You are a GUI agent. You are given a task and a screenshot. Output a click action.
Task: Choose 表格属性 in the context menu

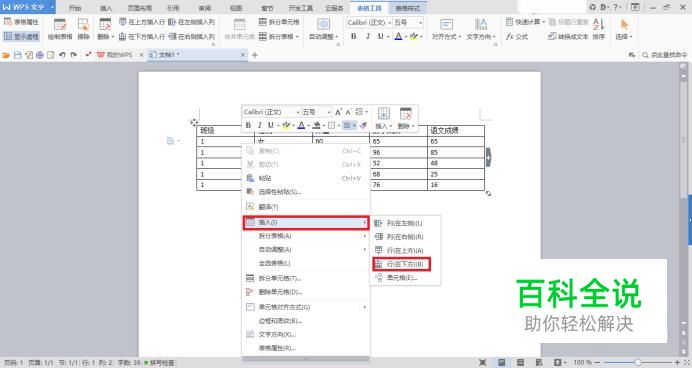306,348
